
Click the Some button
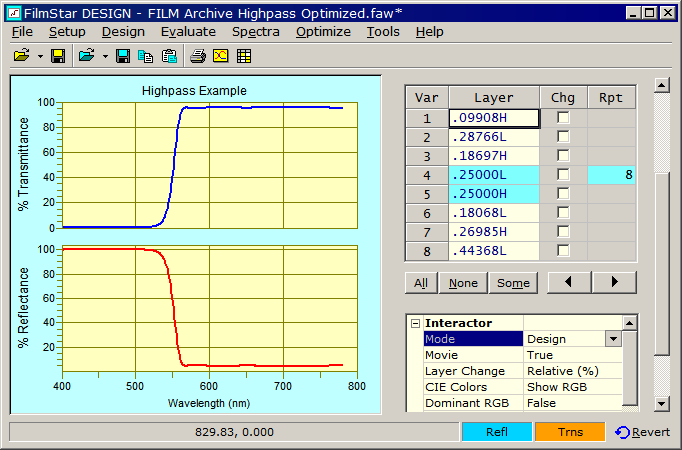point(513,283)
